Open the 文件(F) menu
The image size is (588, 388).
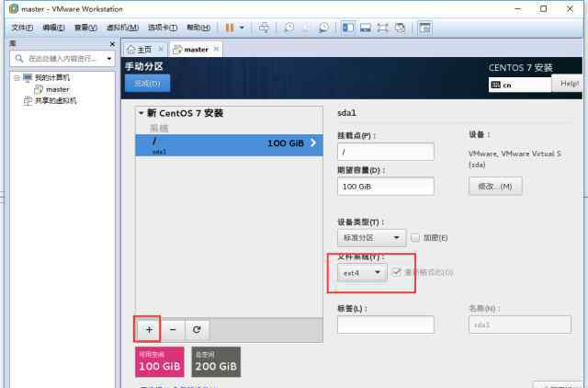[x=22, y=28]
